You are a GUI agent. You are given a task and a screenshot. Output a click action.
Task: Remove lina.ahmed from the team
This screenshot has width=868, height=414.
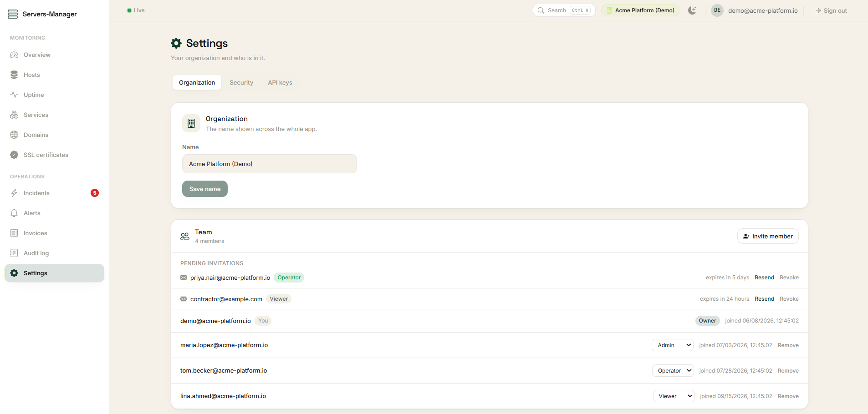(788, 396)
